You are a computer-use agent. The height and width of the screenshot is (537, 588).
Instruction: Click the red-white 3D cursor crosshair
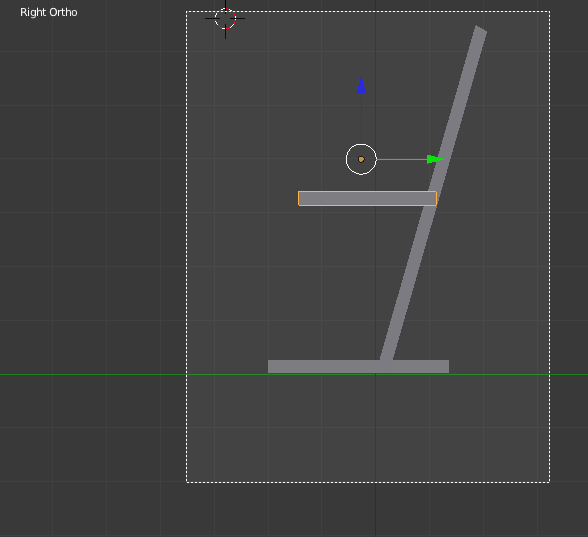[225, 18]
